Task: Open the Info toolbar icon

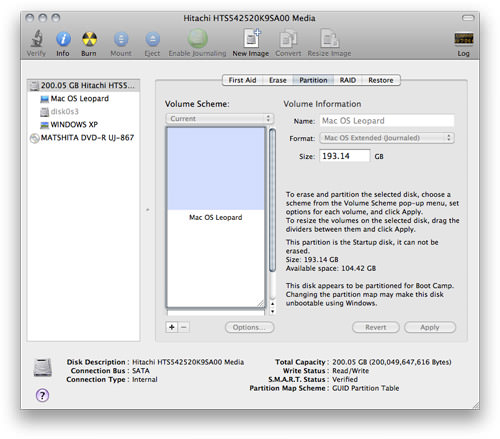Action: point(63,39)
